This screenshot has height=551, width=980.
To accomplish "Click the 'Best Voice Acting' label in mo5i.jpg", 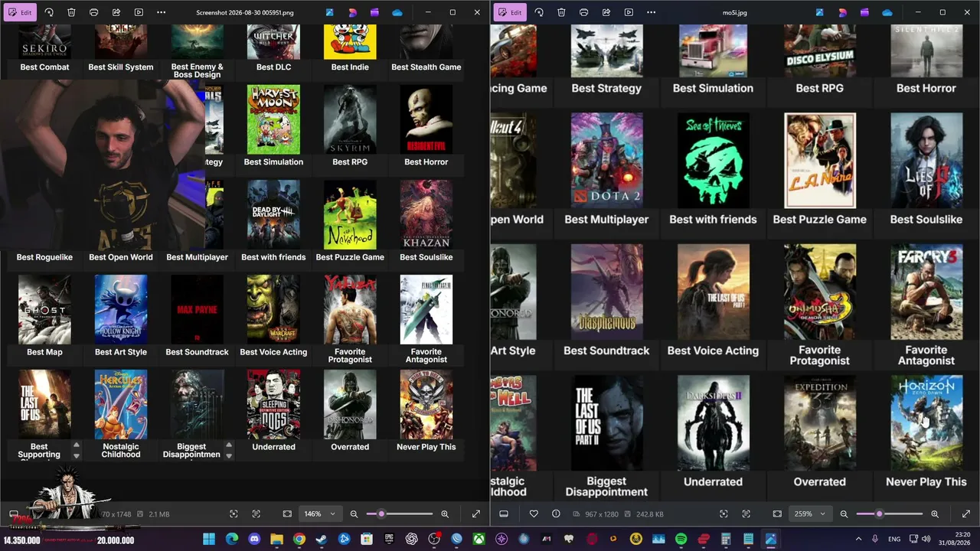I will click(x=713, y=350).
